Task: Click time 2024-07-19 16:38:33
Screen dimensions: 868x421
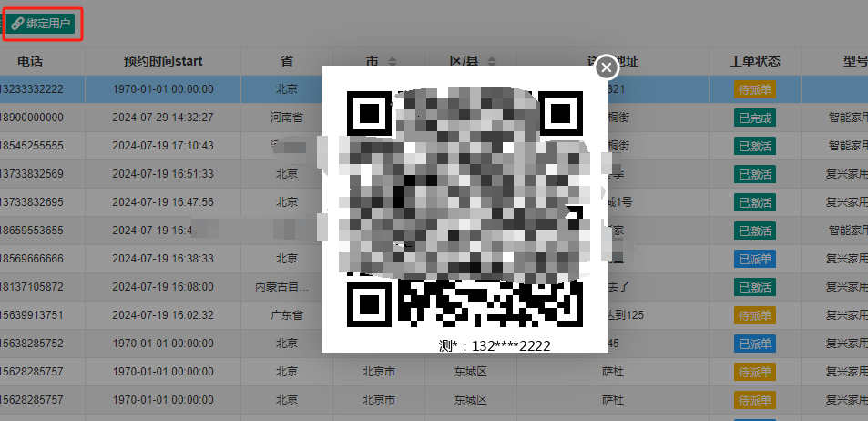Action: [163, 259]
